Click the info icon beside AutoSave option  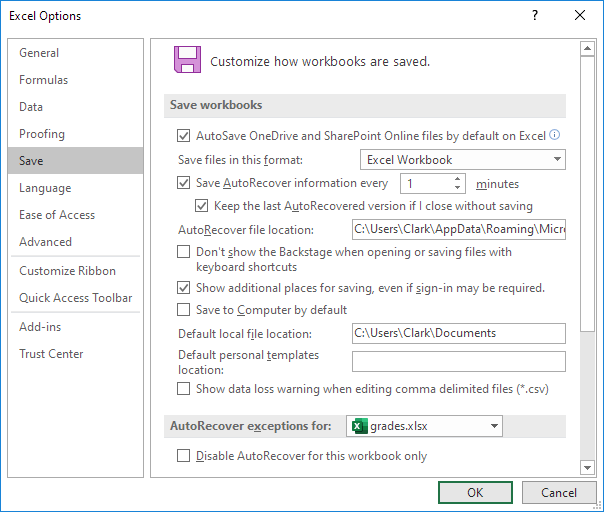tap(554, 134)
